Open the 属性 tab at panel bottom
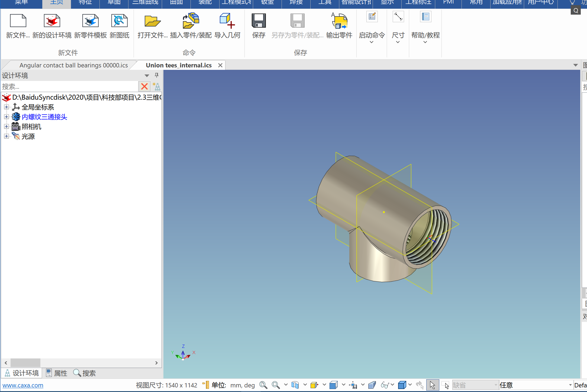 click(57, 373)
